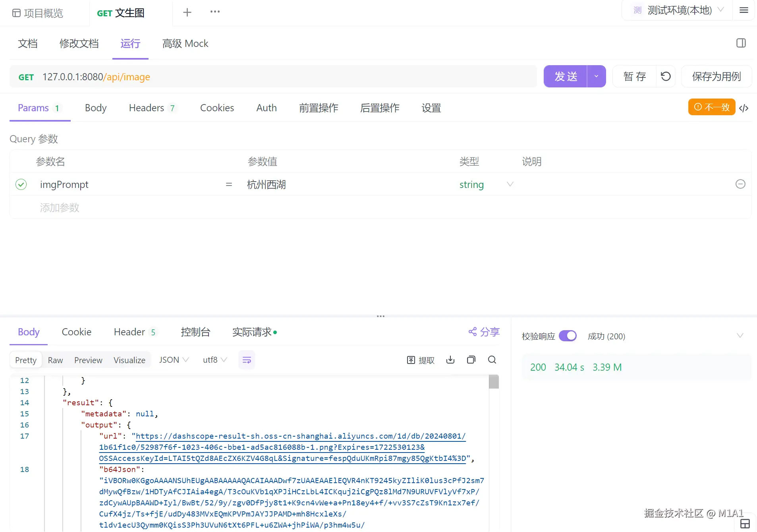Screen dimensions: 757x532
Task: Open the Headers tab
Action: pos(153,108)
